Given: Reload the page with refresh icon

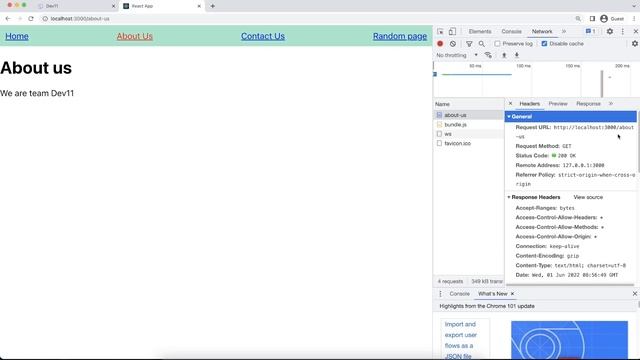Looking at the screenshot, I should pos(31,18).
